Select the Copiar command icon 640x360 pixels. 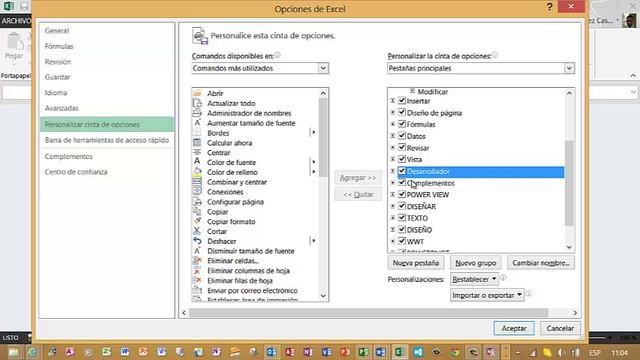(197, 211)
